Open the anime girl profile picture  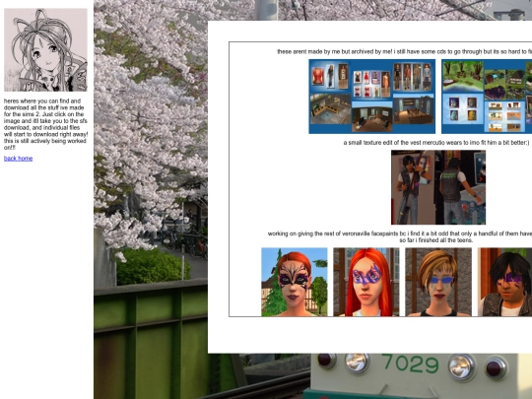point(45,50)
